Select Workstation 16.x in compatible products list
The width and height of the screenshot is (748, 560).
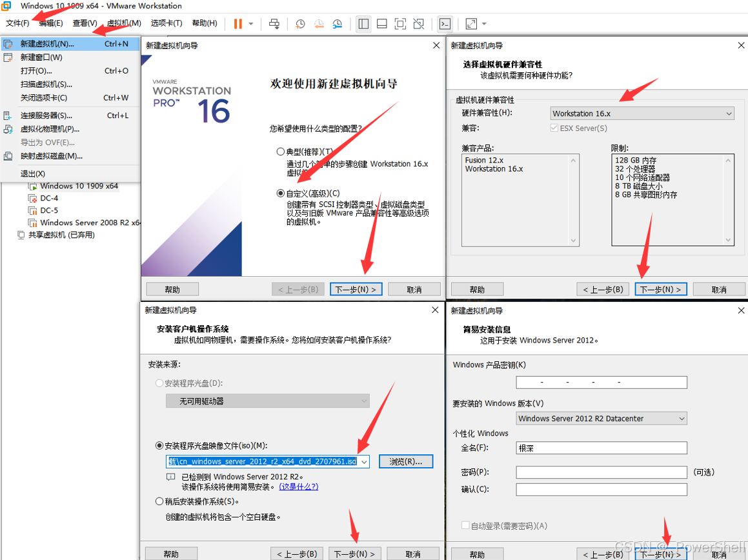coord(494,169)
